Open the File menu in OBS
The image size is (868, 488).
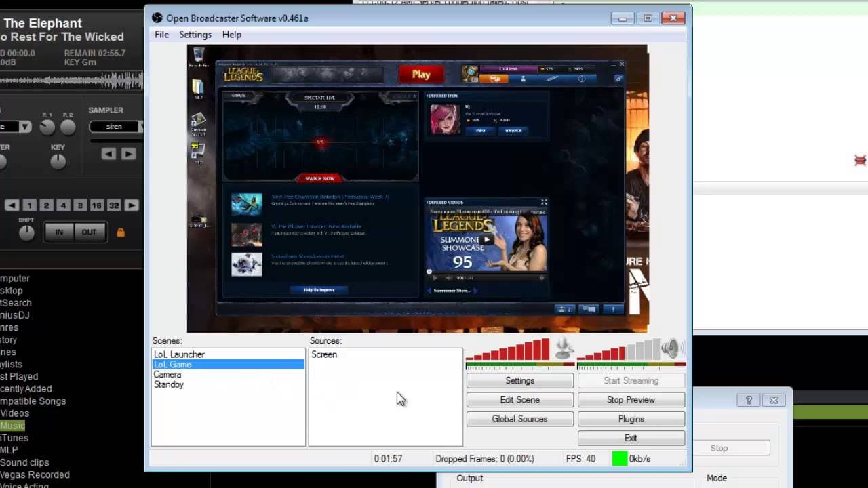pyautogui.click(x=161, y=35)
